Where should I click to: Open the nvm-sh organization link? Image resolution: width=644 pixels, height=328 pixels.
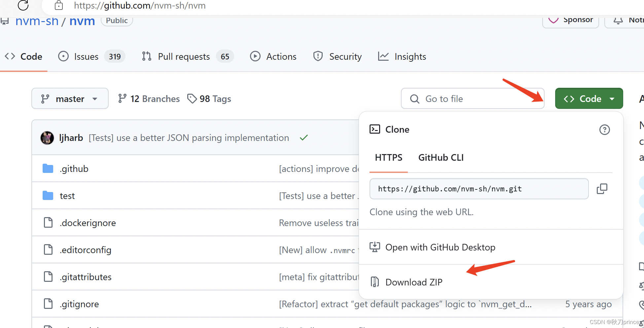37,21
